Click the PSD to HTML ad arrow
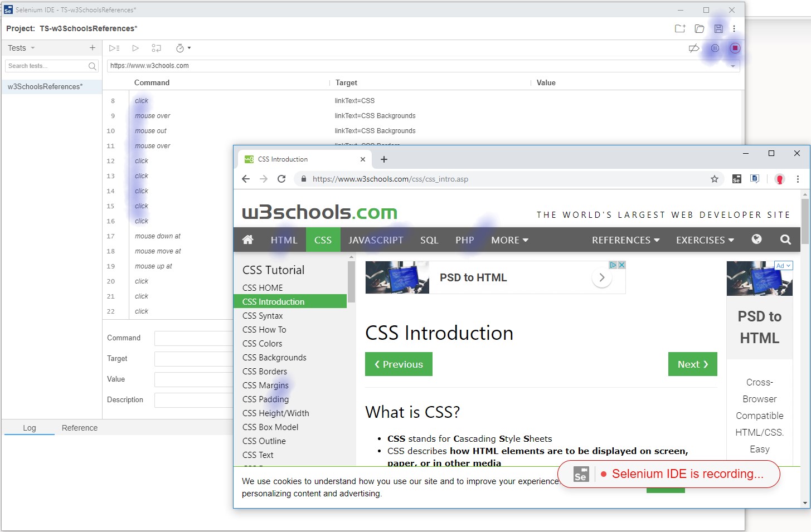This screenshot has width=811, height=532. click(601, 277)
